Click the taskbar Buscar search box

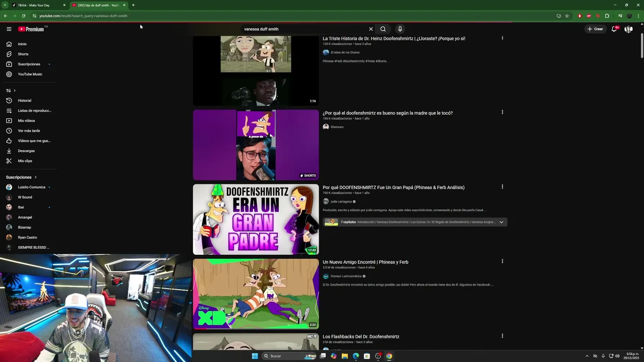289,356
